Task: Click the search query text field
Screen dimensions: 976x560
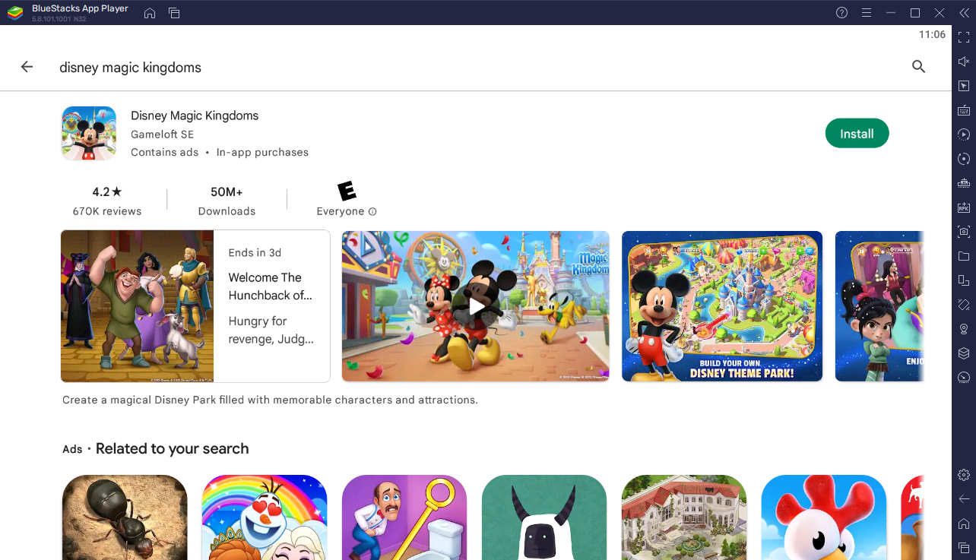Action: tap(131, 68)
